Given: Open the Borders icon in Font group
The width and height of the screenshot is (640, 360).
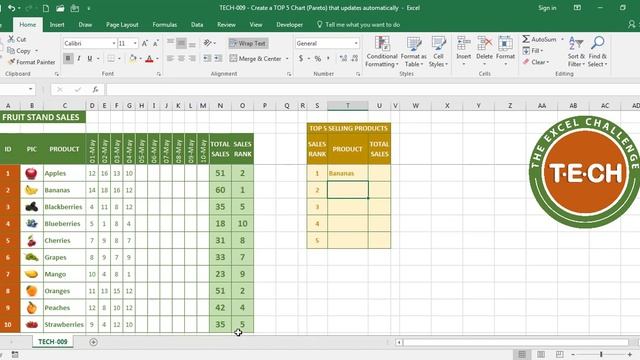Looking at the screenshot, I should point(111,59).
